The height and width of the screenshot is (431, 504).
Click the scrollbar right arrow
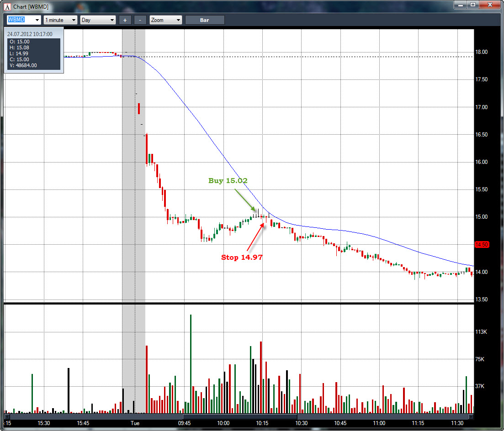pyautogui.click(x=471, y=416)
